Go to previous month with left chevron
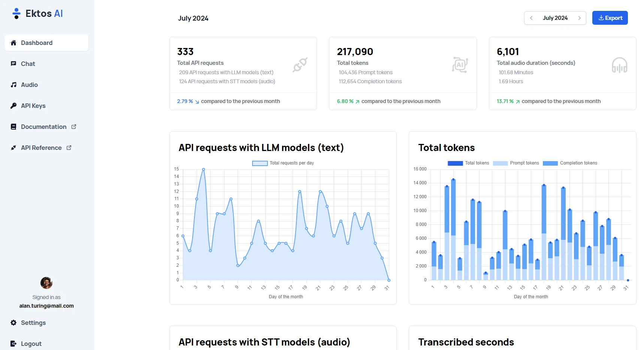The width and height of the screenshot is (644, 350). click(x=531, y=18)
